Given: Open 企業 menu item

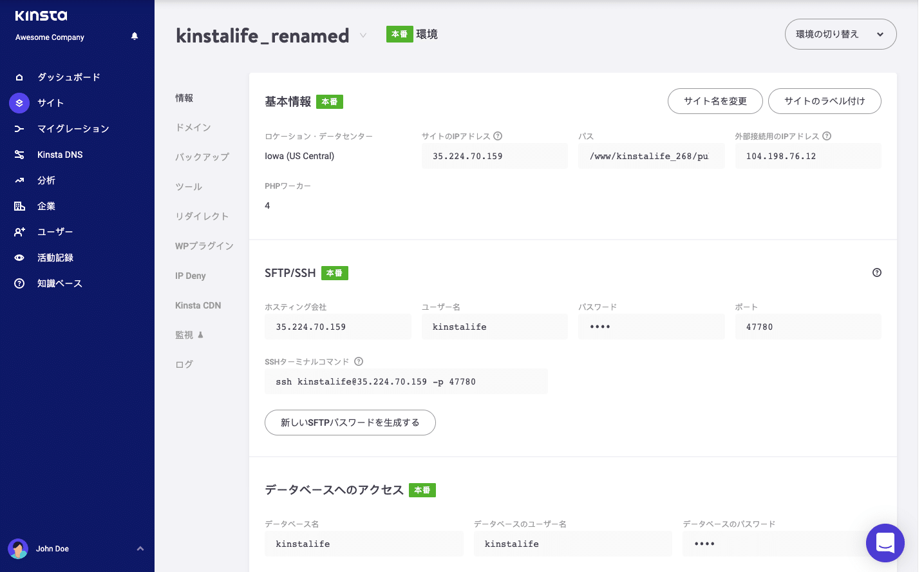Looking at the screenshot, I should 46,206.
